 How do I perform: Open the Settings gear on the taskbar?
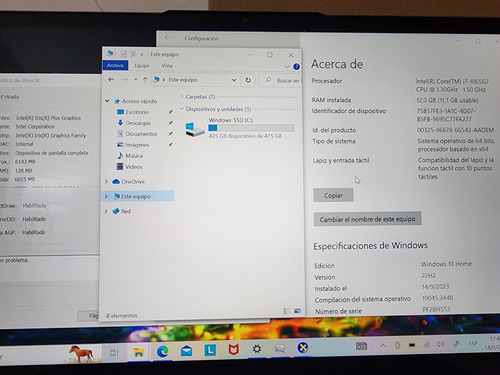click(x=257, y=349)
